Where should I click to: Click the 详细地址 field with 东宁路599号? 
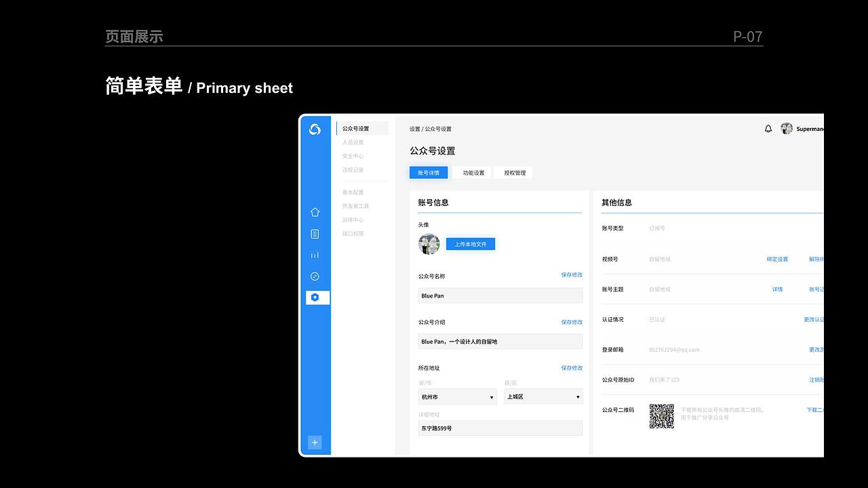pyautogui.click(x=500, y=428)
